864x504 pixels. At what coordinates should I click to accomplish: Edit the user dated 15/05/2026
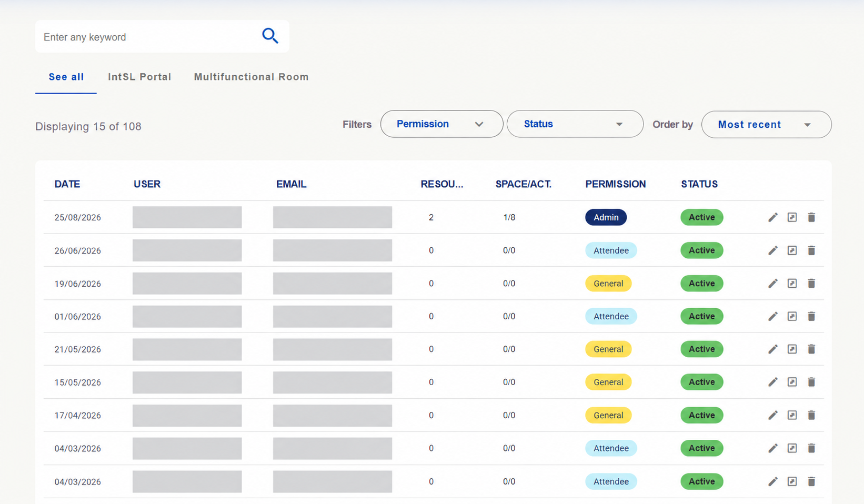772,382
